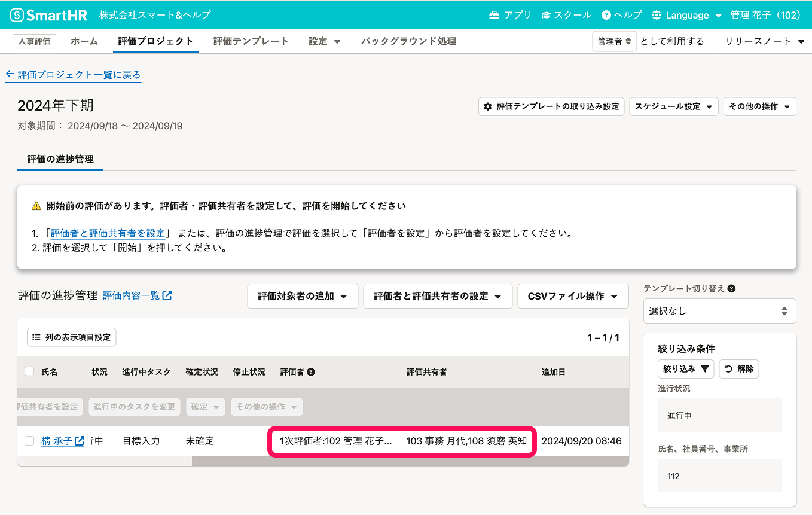Image resolution: width=812 pixels, height=515 pixels.
Task: Check the checkbox for 楠 承子 row
Action: coord(29,441)
